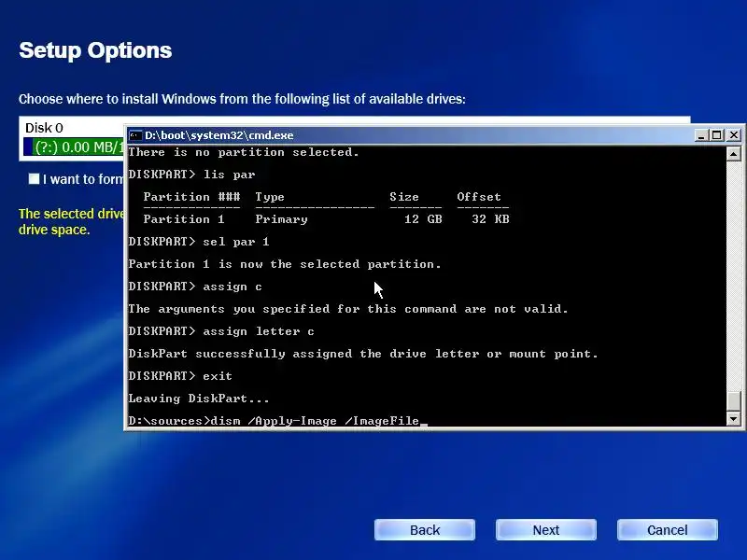Click the console scrollbar up arrow
This screenshot has width=747, height=560.
pyautogui.click(x=734, y=153)
